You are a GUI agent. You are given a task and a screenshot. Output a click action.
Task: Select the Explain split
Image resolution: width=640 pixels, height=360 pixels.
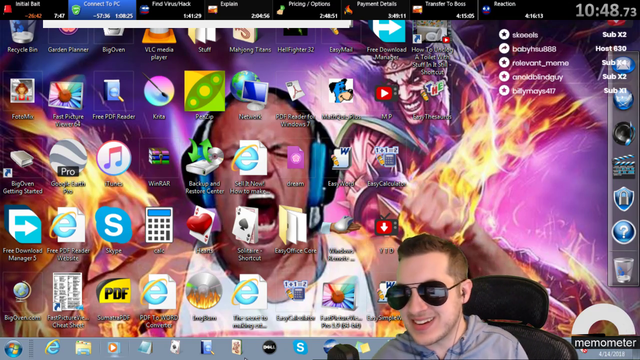click(x=239, y=10)
